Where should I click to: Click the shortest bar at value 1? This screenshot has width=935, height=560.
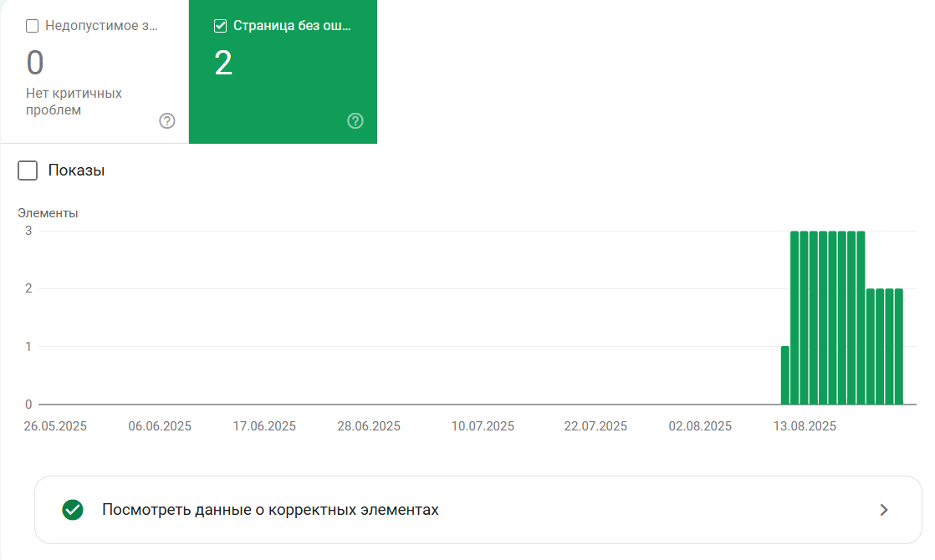tap(785, 375)
